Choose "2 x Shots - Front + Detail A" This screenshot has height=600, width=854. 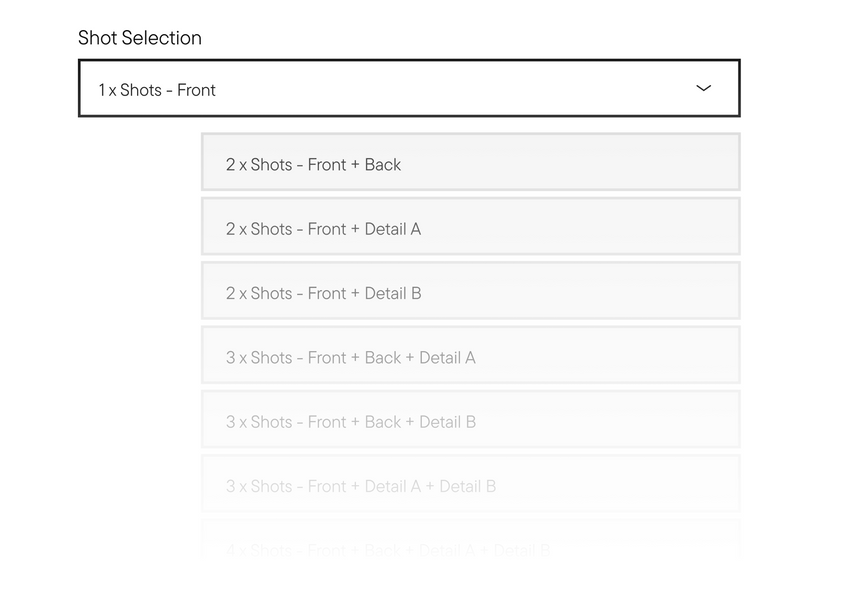470,226
